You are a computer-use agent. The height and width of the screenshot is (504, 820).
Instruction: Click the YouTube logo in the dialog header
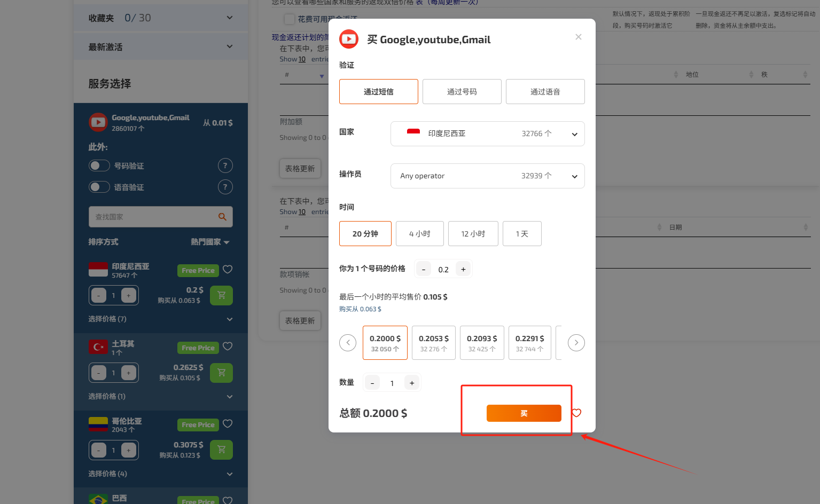pos(349,39)
